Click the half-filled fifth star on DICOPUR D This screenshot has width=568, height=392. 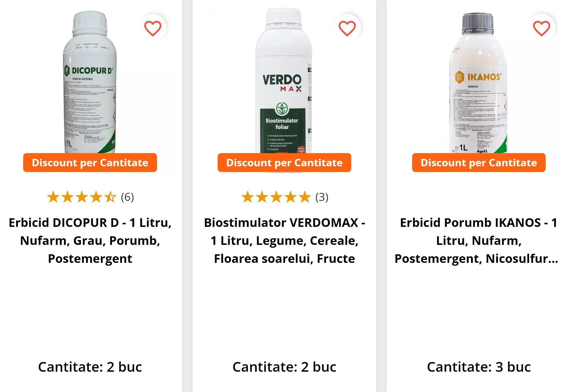(110, 197)
